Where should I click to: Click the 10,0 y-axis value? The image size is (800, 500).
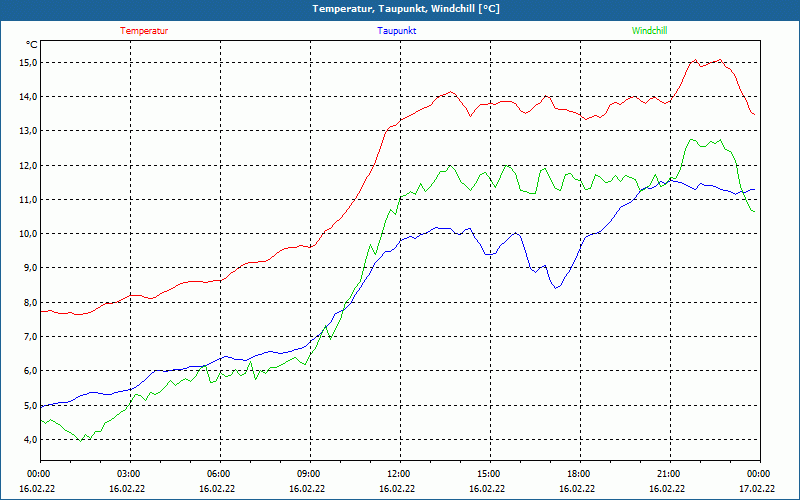(28, 234)
